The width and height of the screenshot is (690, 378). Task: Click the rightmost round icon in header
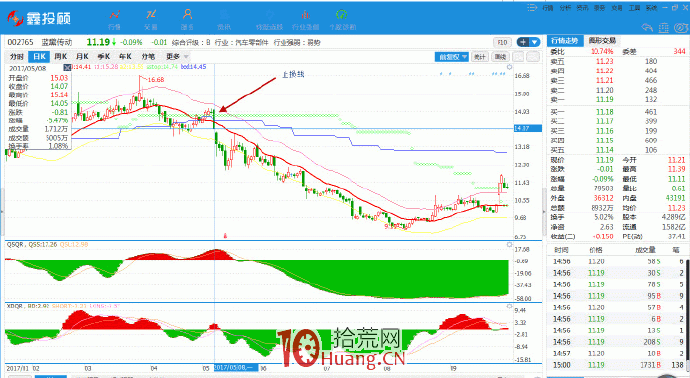[x=681, y=28]
